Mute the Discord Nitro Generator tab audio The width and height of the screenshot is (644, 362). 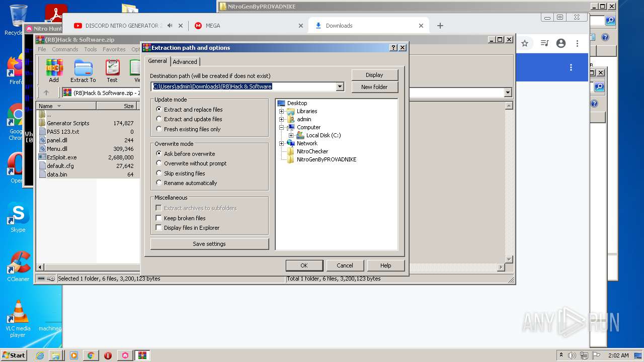(170, 26)
